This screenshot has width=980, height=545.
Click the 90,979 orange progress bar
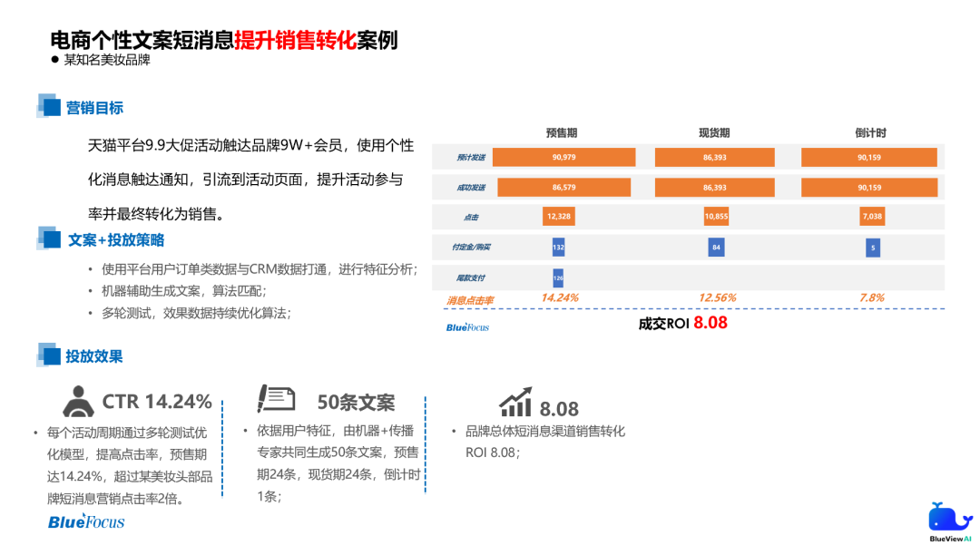[x=563, y=156]
